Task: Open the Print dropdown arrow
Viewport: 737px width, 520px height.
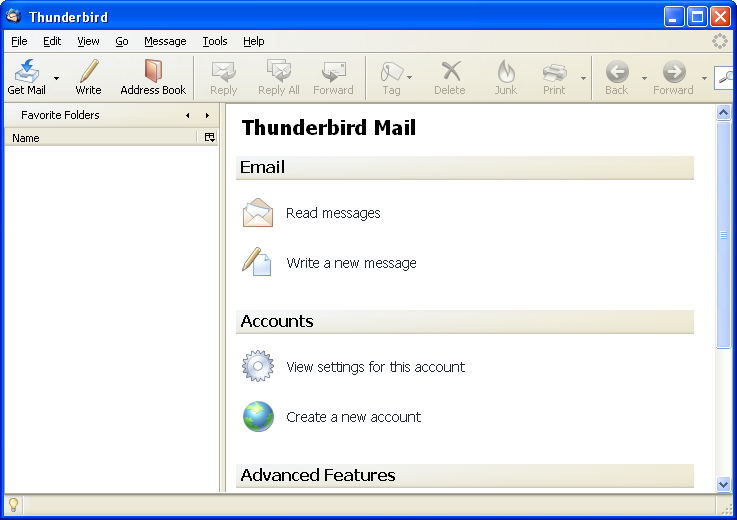Action: click(583, 78)
